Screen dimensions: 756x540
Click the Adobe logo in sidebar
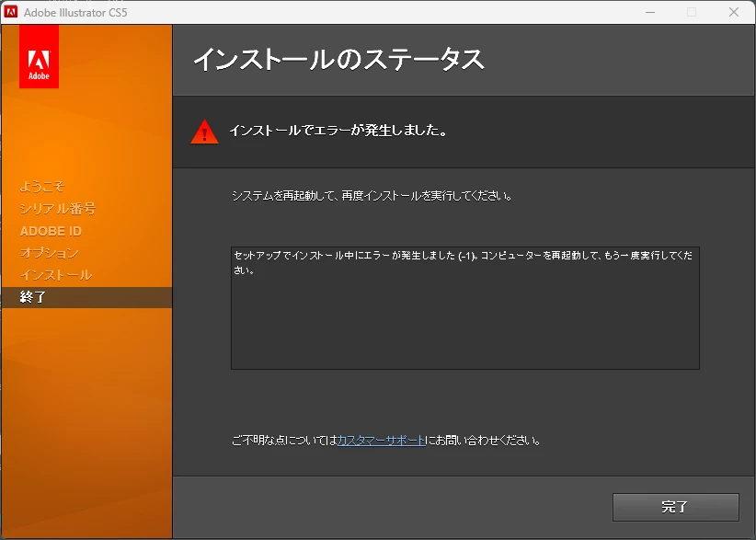click(x=39, y=57)
